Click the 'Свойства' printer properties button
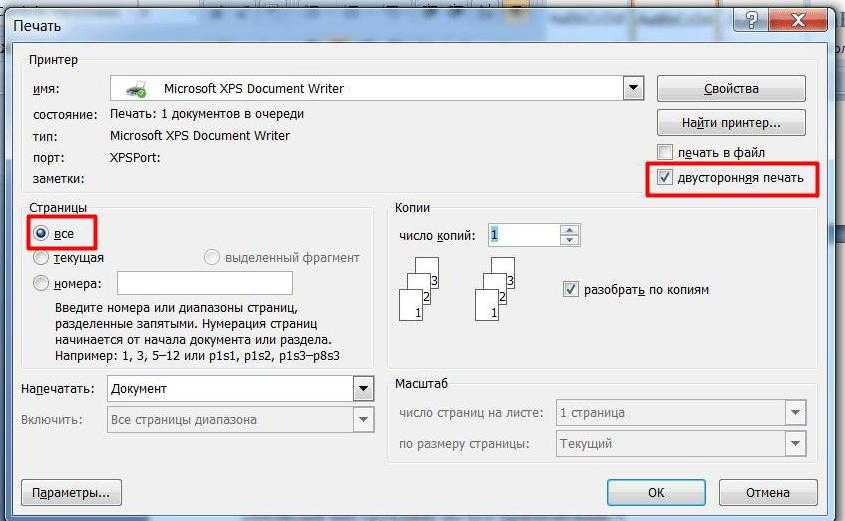Image resolution: width=845 pixels, height=521 pixels. (731, 89)
